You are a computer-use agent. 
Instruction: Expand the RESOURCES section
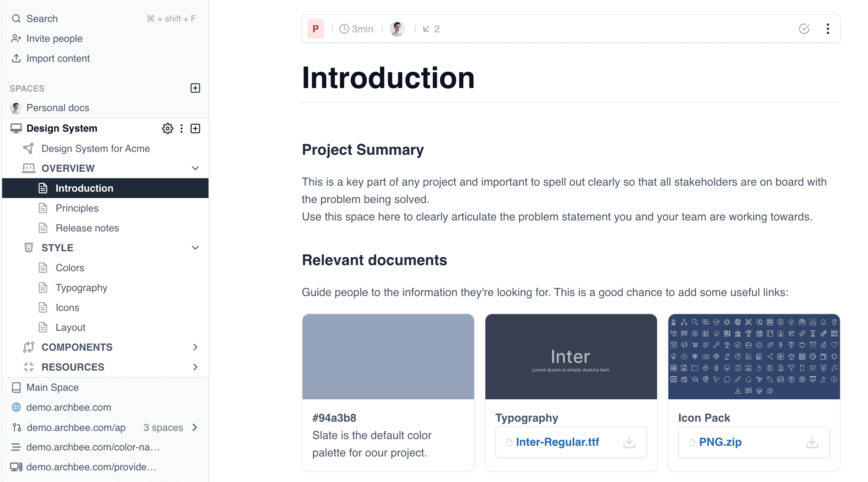click(x=195, y=367)
